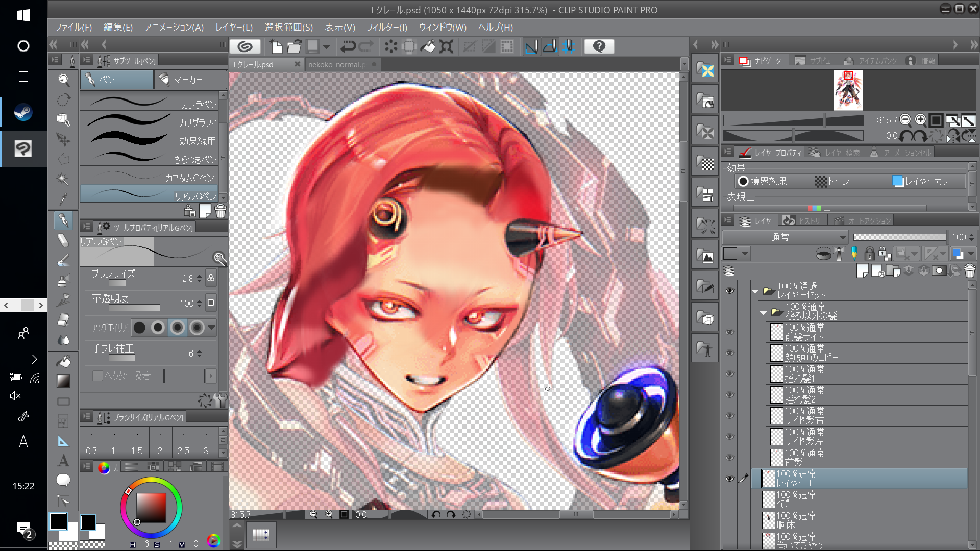Click the navigator thumbnail preview

848,90
